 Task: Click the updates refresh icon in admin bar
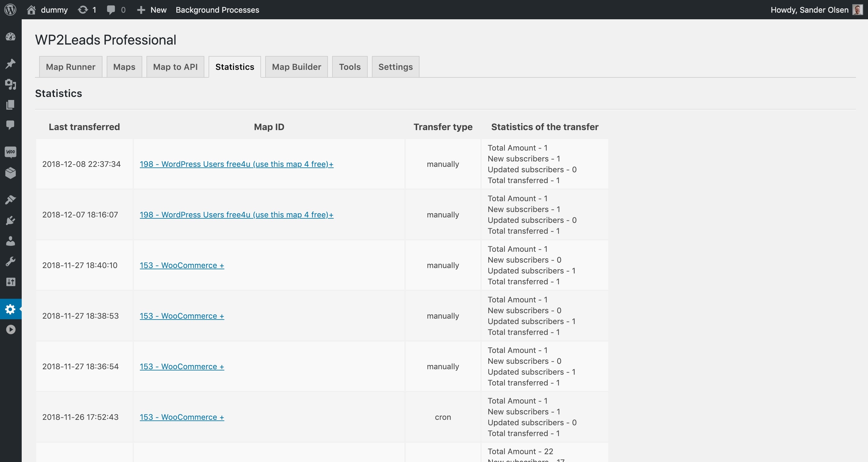83,10
